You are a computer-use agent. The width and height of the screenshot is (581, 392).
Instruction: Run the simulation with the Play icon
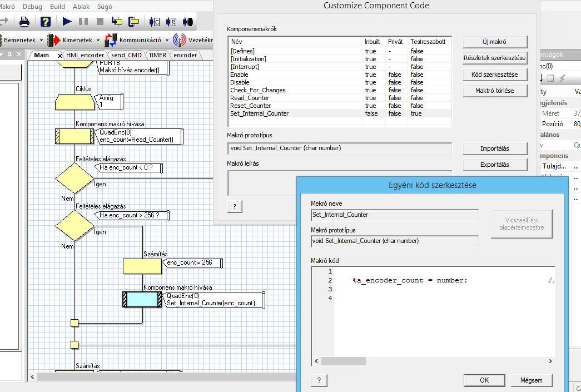(x=67, y=22)
